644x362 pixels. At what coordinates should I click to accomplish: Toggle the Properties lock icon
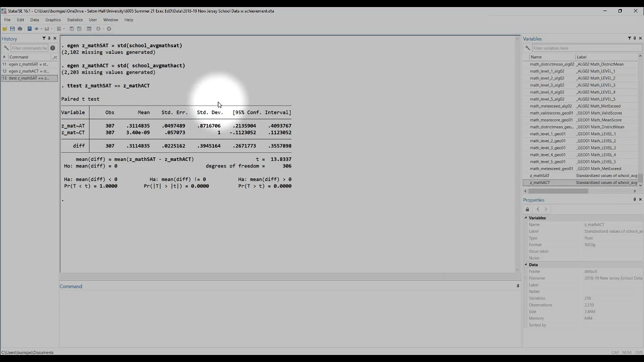click(527, 209)
